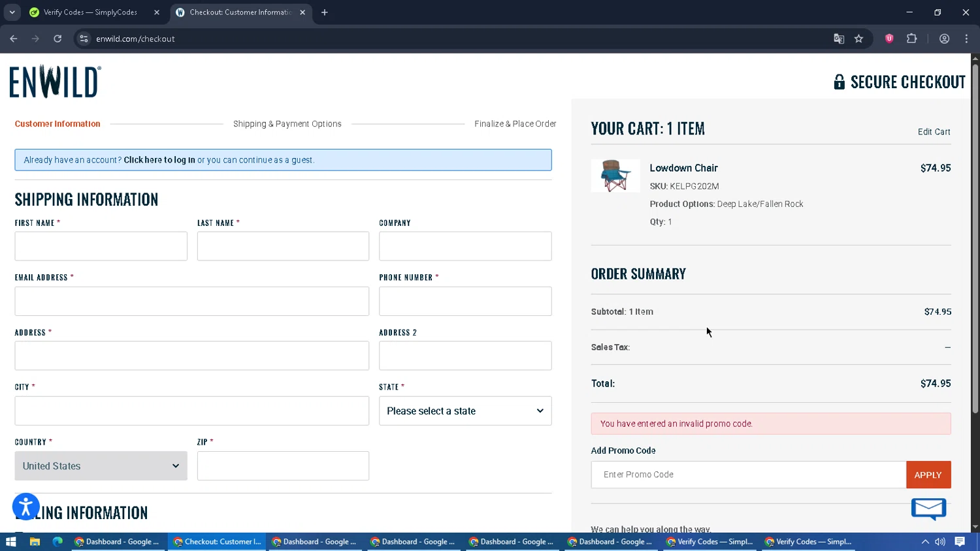The width and height of the screenshot is (980, 551).
Task: Open Microsoft Edge from taskbar
Action: [57, 542]
